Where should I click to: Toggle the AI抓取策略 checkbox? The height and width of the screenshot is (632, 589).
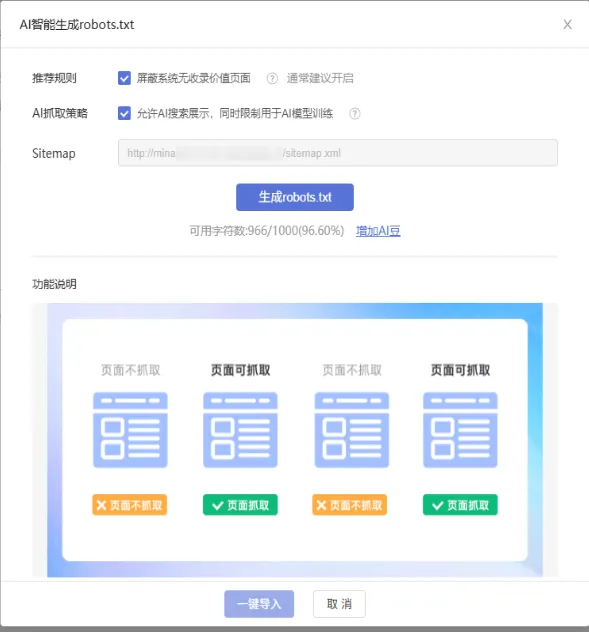pyautogui.click(x=124, y=113)
